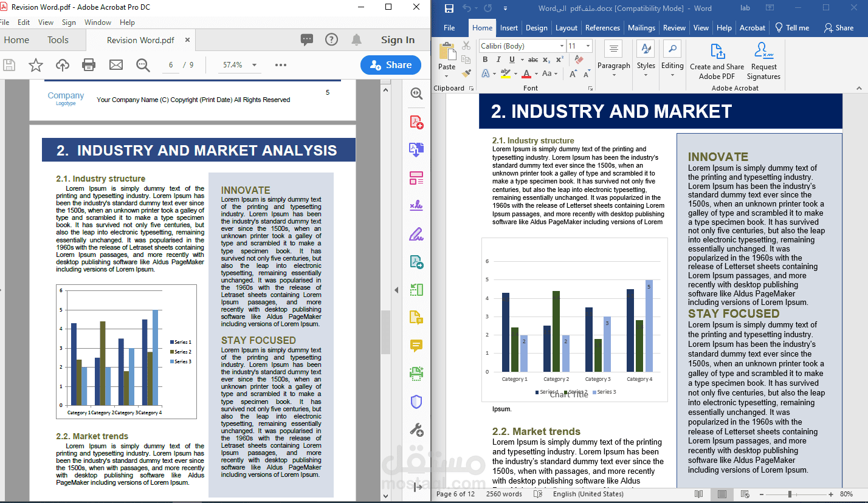Click the Tell me search box in Word

point(792,28)
